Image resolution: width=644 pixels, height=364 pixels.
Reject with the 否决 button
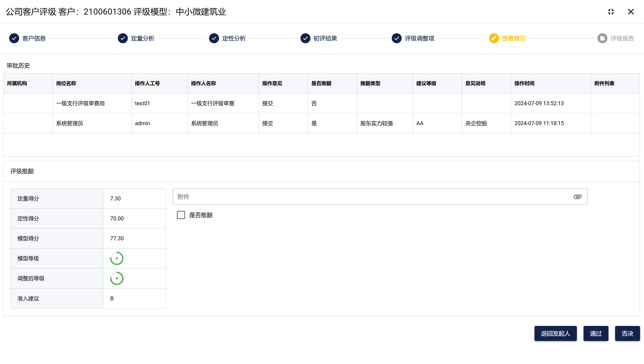pos(627,333)
